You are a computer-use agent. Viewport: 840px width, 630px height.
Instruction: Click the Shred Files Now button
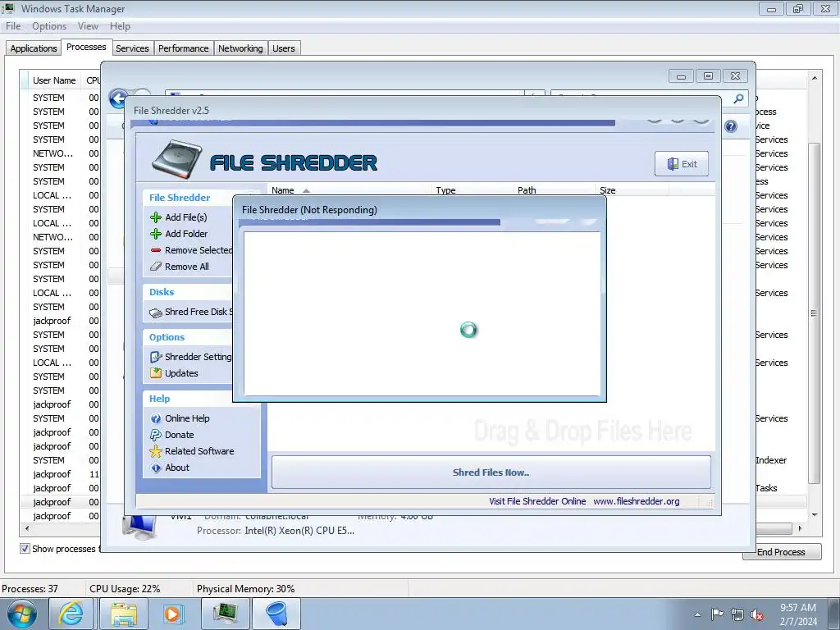491,472
